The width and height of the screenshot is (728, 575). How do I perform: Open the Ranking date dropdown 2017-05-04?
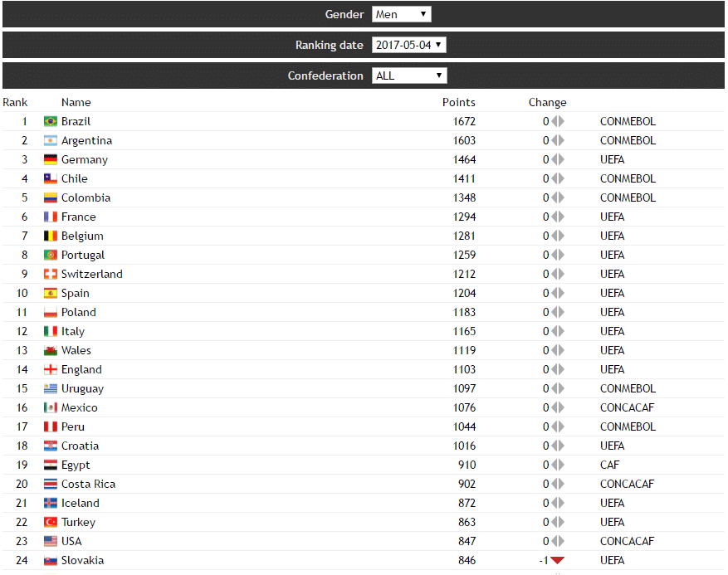[x=408, y=45]
